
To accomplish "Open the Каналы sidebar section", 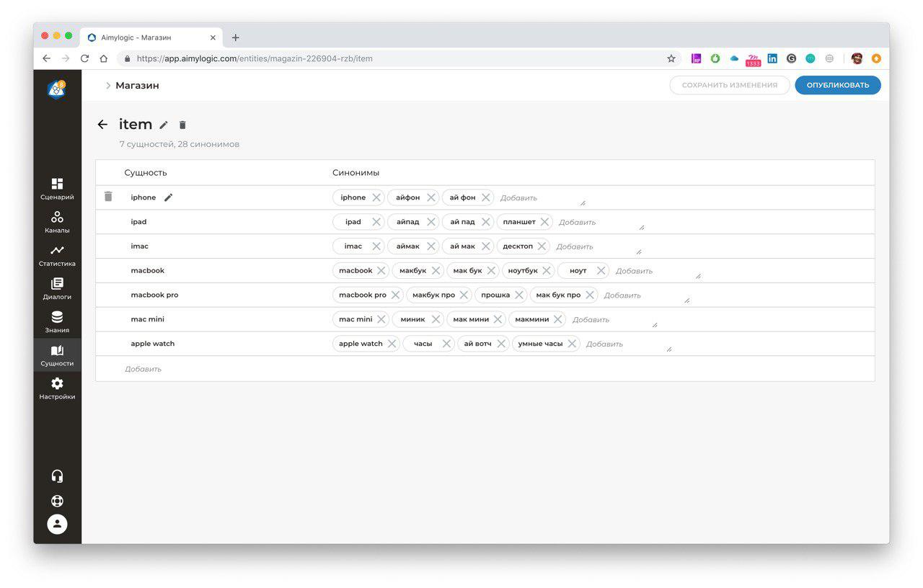I will 57,222.
